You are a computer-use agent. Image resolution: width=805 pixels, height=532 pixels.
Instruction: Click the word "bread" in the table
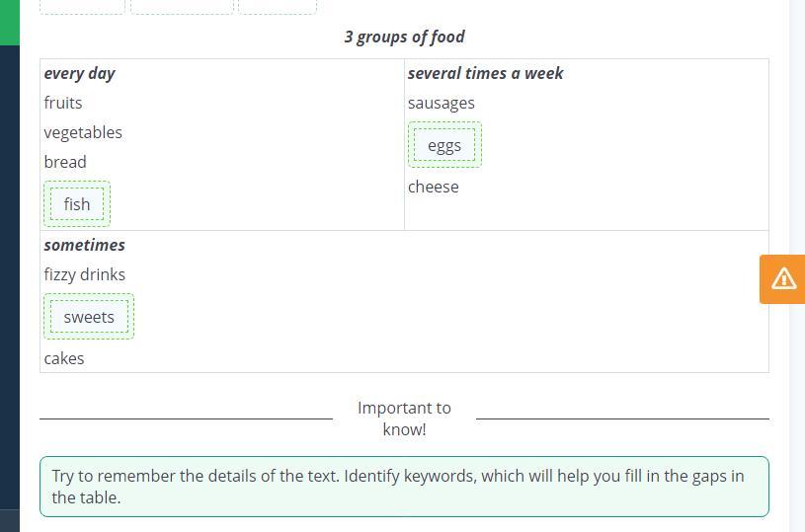(65, 162)
